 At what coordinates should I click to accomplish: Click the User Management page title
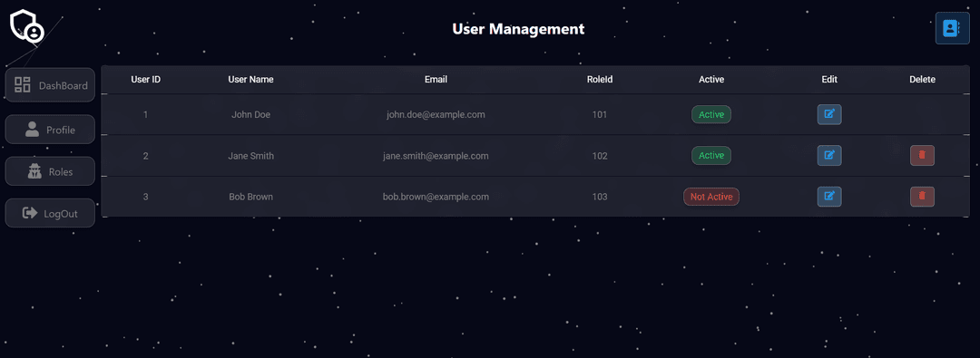(518, 29)
